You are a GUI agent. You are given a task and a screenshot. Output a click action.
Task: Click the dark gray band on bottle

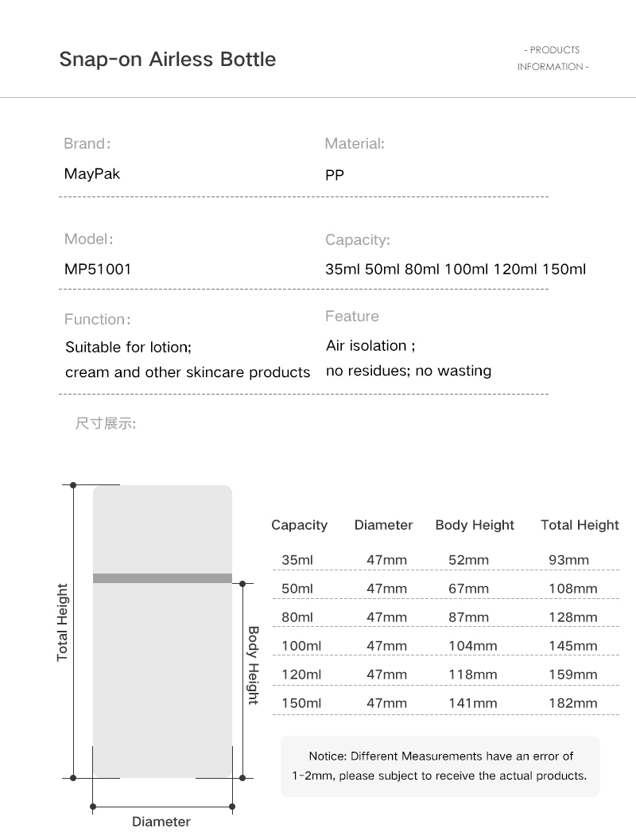(162, 578)
